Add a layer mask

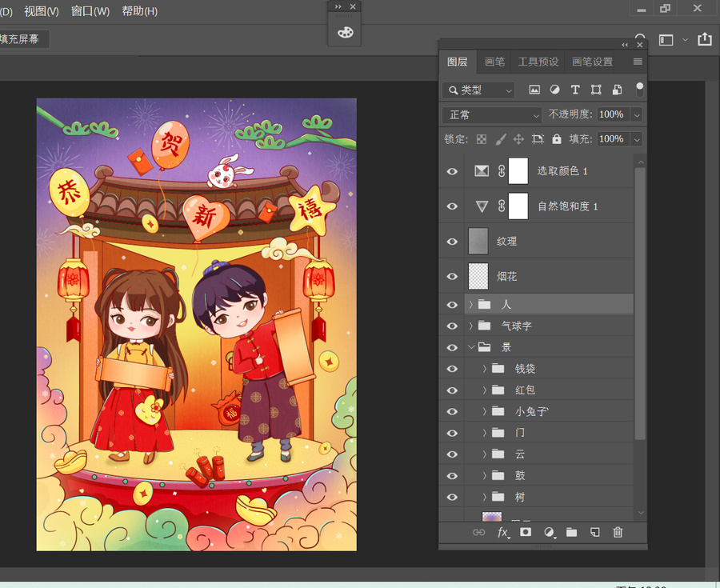click(x=526, y=532)
